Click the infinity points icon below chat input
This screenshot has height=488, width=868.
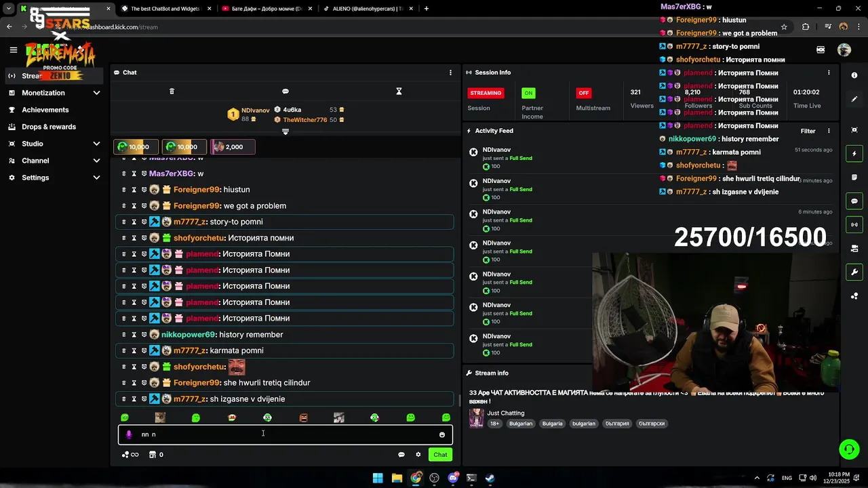pyautogui.click(x=130, y=455)
